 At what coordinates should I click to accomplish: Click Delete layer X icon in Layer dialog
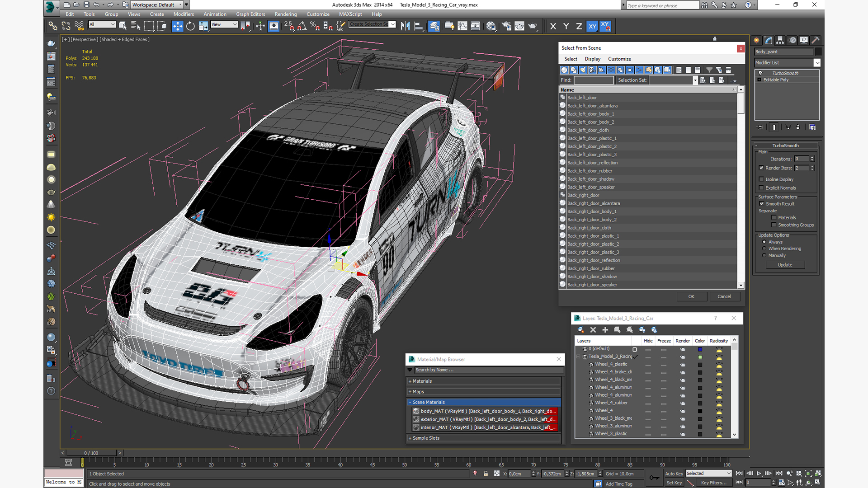pyautogui.click(x=593, y=330)
